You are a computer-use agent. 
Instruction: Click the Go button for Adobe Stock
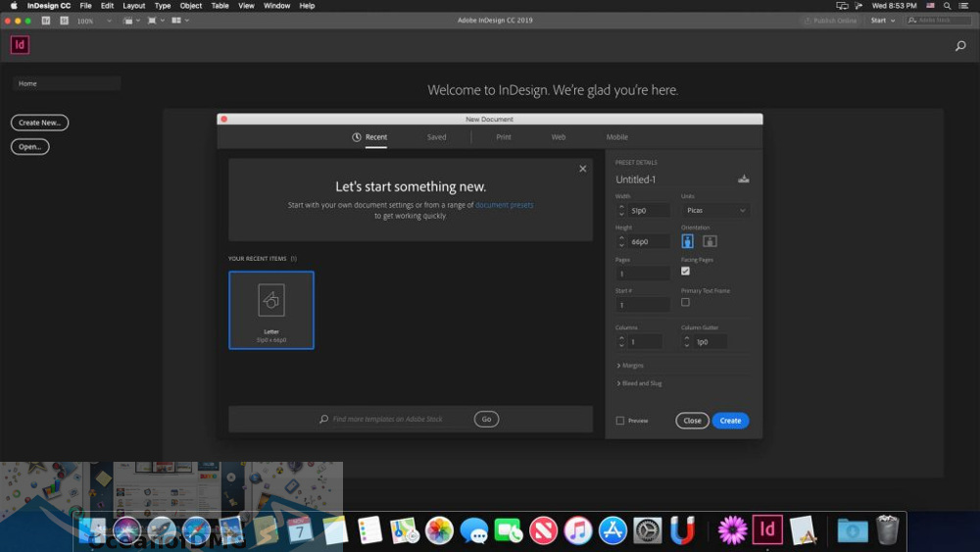(x=486, y=420)
